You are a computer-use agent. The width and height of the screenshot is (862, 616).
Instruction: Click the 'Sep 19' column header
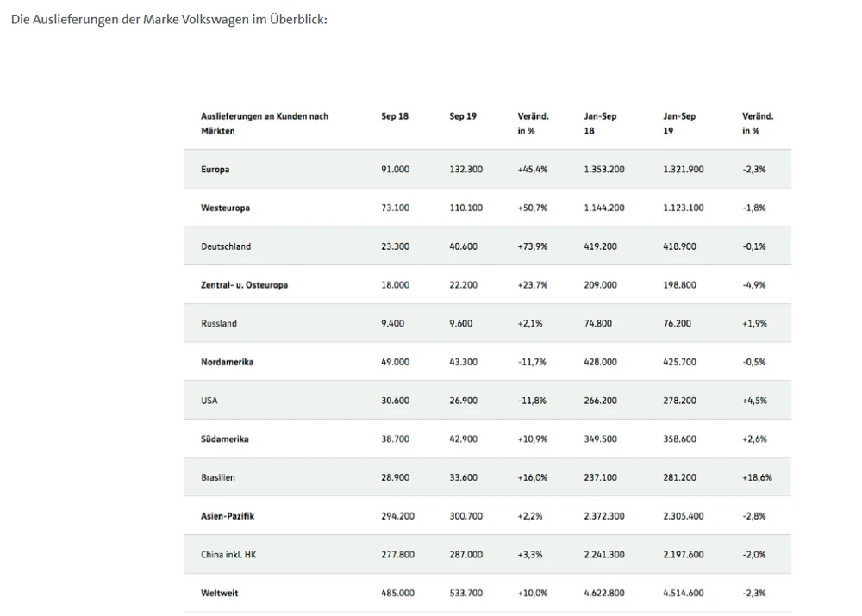(463, 116)
